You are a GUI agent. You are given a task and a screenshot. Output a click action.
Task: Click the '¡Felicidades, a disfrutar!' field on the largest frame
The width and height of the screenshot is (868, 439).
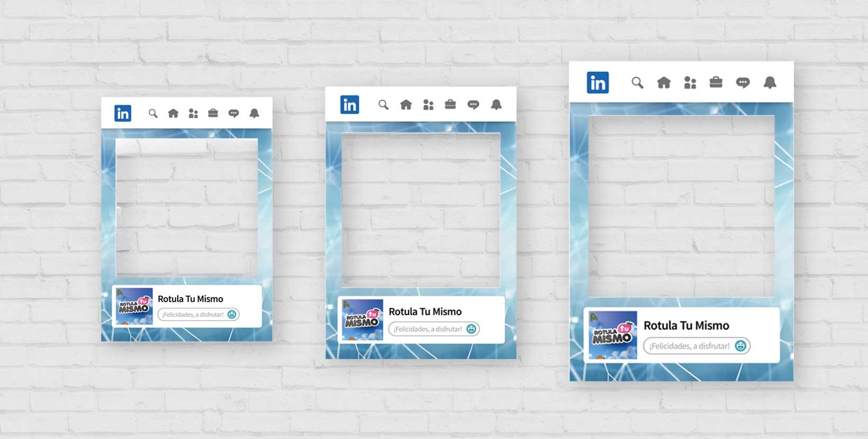tap(689, 346)
